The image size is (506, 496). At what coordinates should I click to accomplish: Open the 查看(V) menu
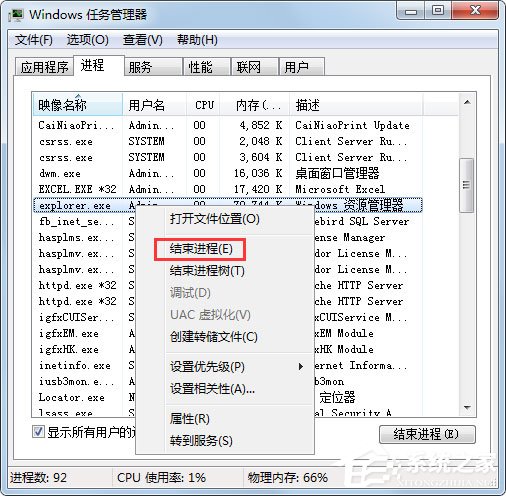143,40
